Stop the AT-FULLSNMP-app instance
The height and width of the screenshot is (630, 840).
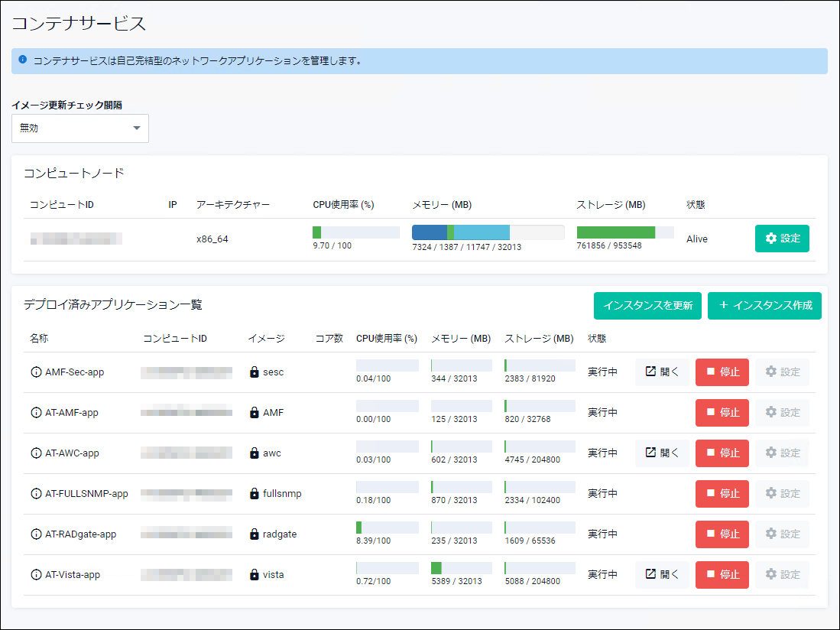click(722, 494)
